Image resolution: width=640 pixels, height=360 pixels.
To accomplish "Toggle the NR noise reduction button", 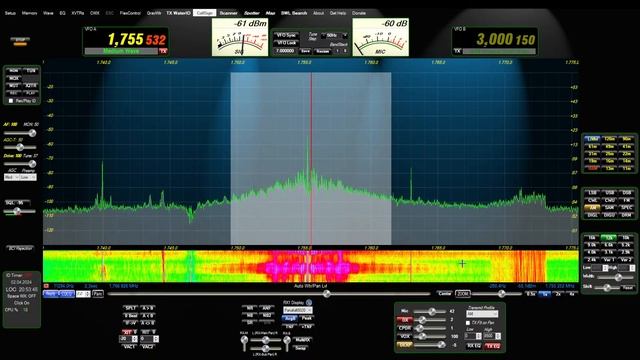I will [x=249, y=308].
